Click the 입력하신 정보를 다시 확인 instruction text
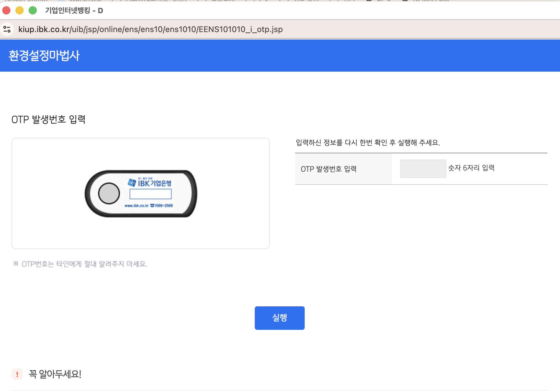 tap(367, 142)
